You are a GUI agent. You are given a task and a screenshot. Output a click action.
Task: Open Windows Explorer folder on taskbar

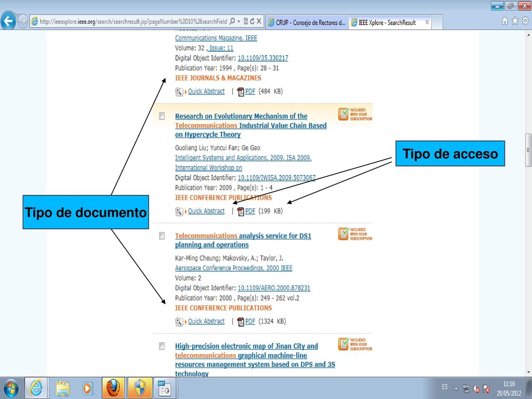tap(63, 388)
